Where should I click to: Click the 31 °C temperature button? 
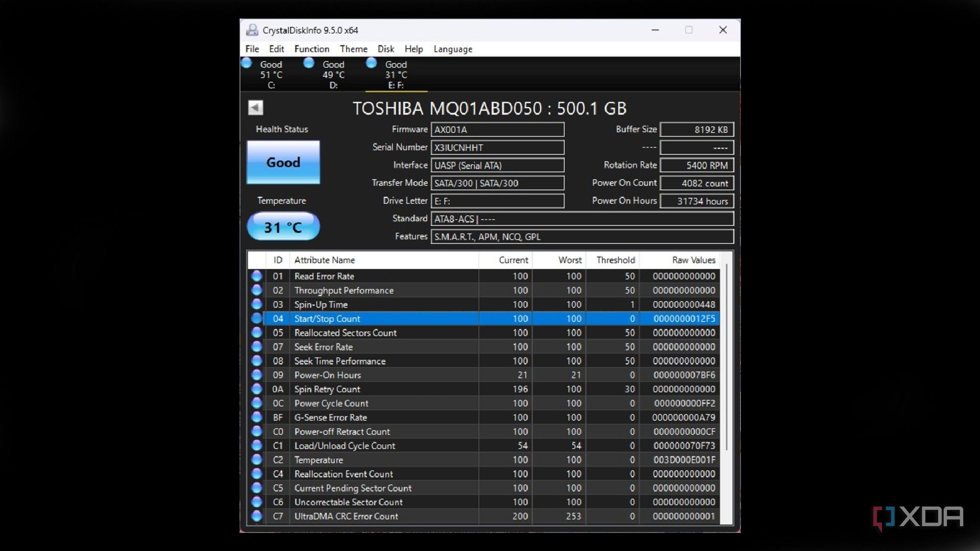click(x=283, y=227)
